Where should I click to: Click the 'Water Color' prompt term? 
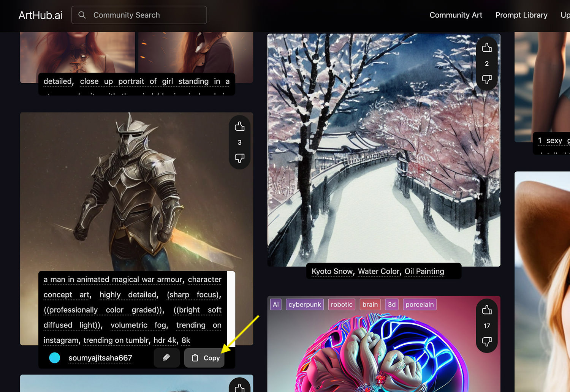click(379, 272)
